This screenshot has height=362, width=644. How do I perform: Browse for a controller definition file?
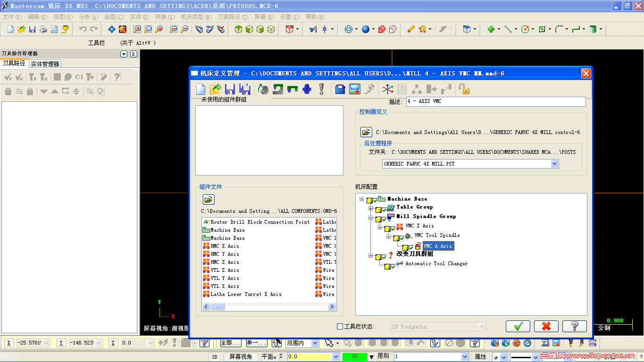366,132
